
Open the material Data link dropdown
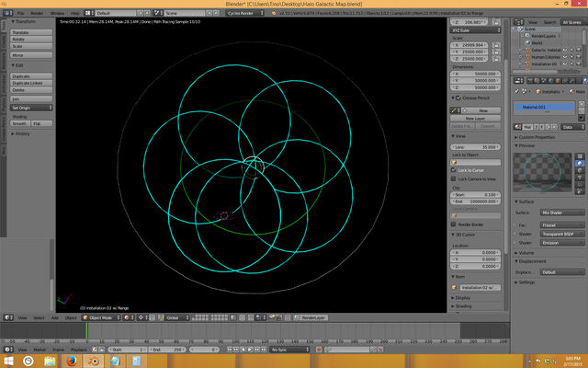[x=573, y=127]
